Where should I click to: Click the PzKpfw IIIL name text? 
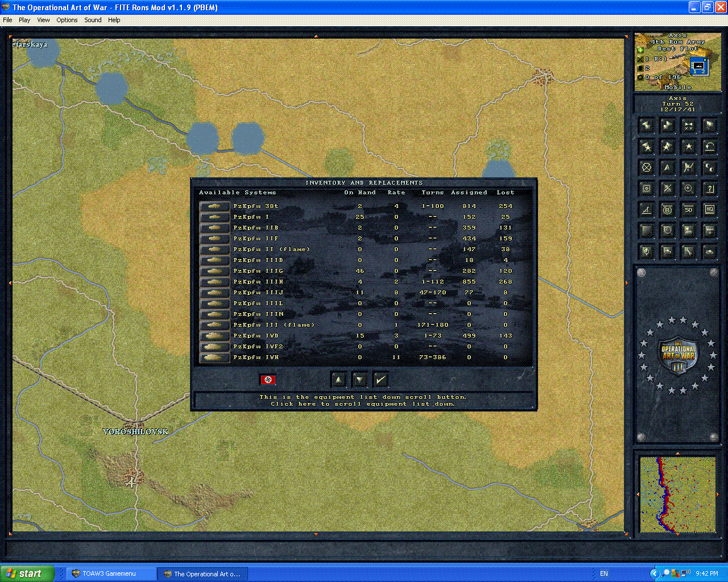258,304
